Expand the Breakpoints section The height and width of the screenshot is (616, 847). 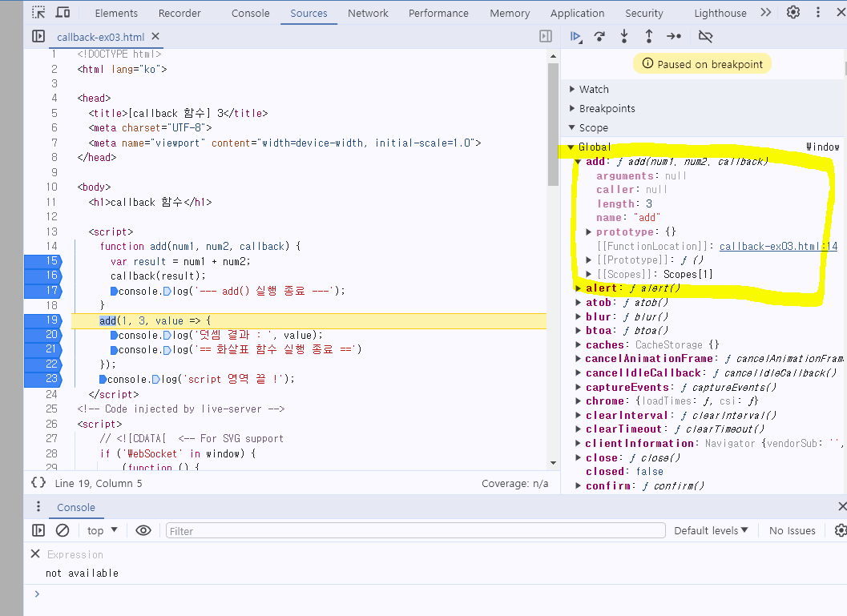click(572, 108)
